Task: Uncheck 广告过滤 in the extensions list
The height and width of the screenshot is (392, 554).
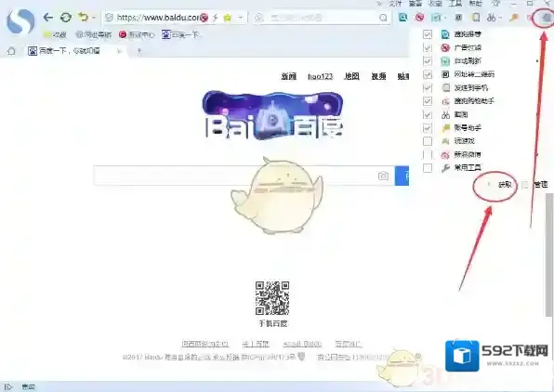Action: pyautogui.click(x=428, y=47)
